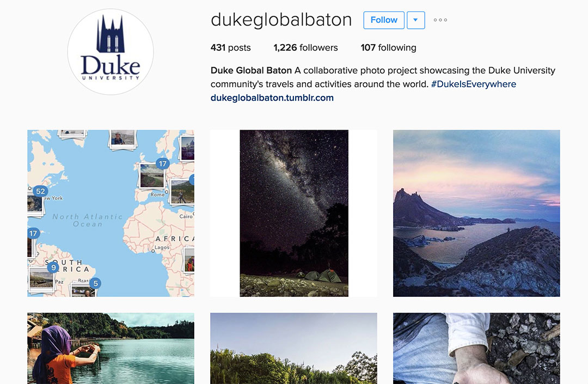The width and height of the screenshot is (588, 384).
Task: Open the sunset coastal mountains photo
Action: 476,214
